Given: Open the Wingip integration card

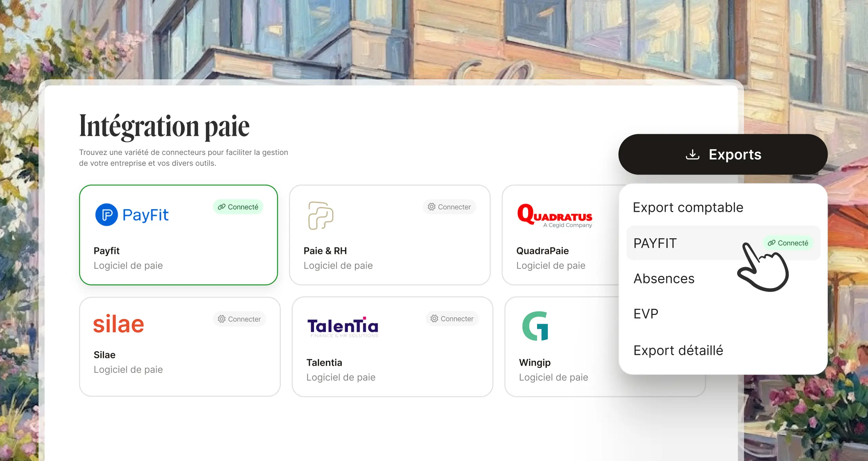Looking at the screenshot, I should click(562, 347).
